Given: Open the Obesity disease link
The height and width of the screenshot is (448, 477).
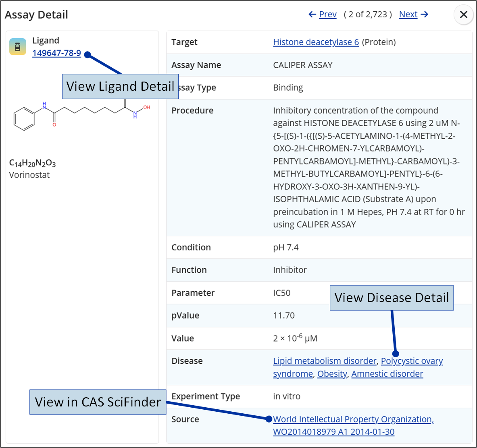Looking at the screenshot, I should (x=332, y=374).
